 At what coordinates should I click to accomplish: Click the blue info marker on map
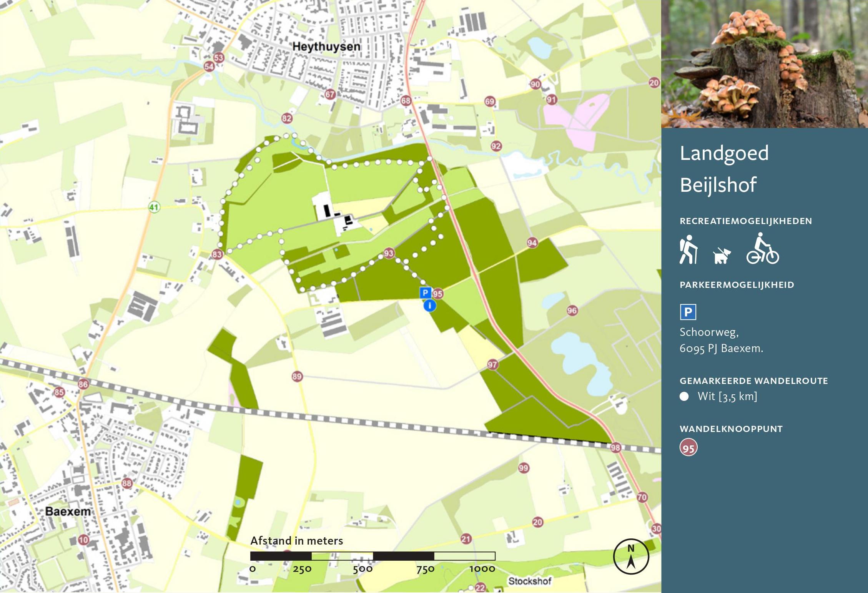pyautogui.click(x=429, y=306)
